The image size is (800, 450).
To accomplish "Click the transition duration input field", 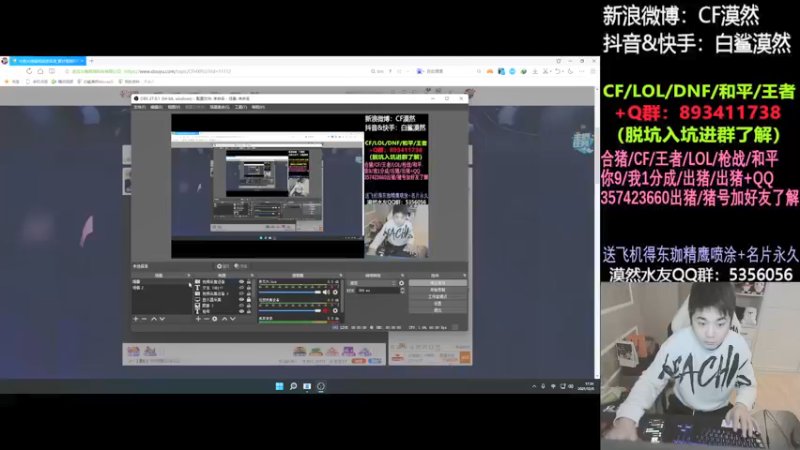I will [x=378, y=290].
